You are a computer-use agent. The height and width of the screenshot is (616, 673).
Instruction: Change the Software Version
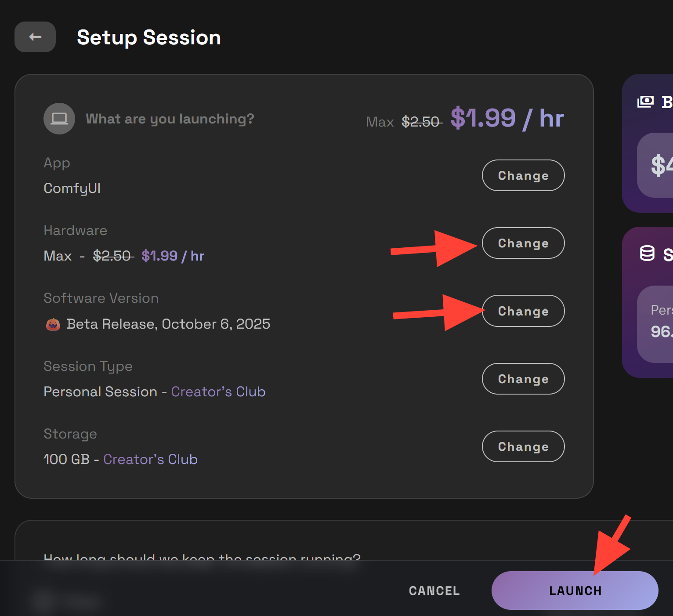(x=523, y=311)
